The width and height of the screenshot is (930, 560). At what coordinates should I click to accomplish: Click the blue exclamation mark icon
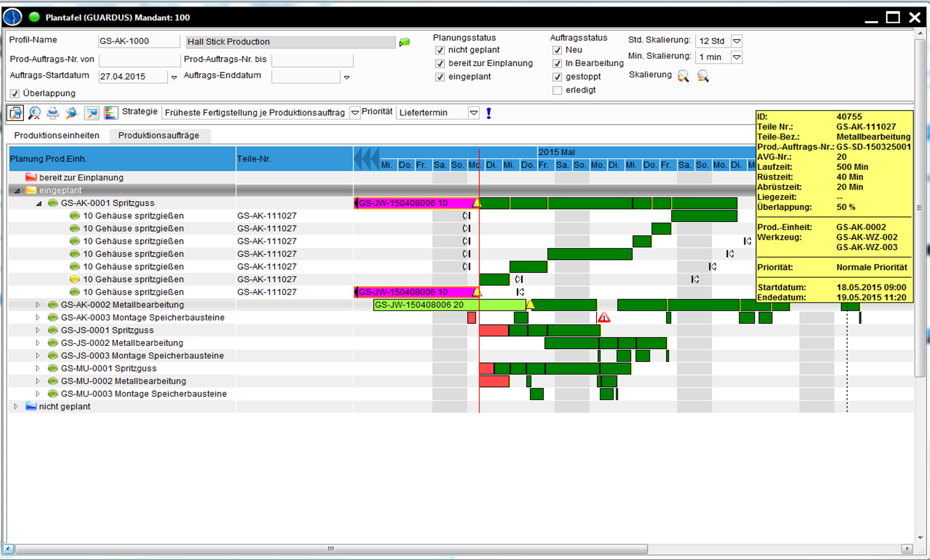click(488, 113)
